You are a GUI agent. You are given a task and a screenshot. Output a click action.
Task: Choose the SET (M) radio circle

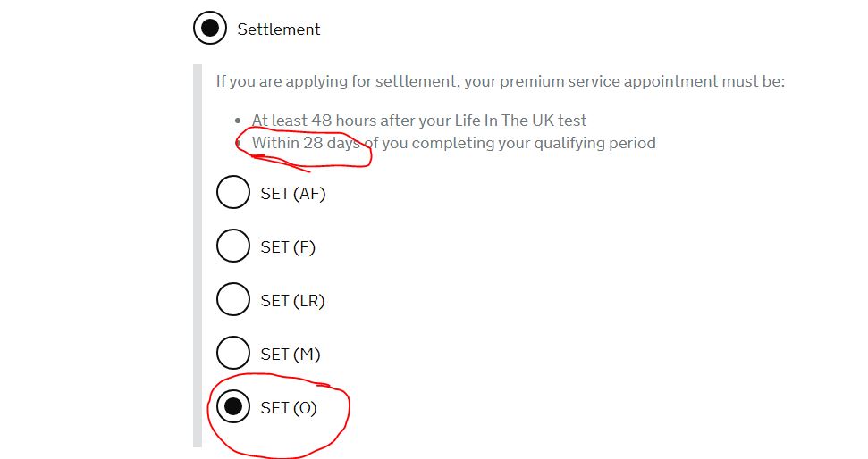pos(233,353)
